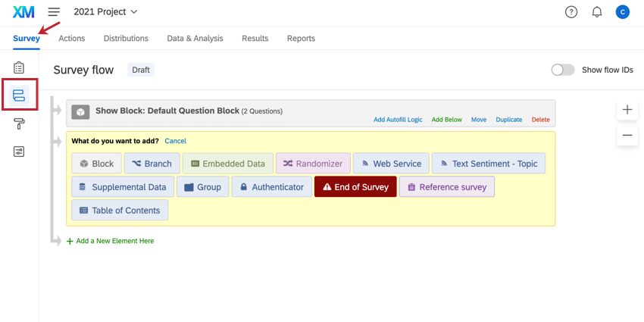
Task: Zoom out with the minus icon
Action: [627, 136]
